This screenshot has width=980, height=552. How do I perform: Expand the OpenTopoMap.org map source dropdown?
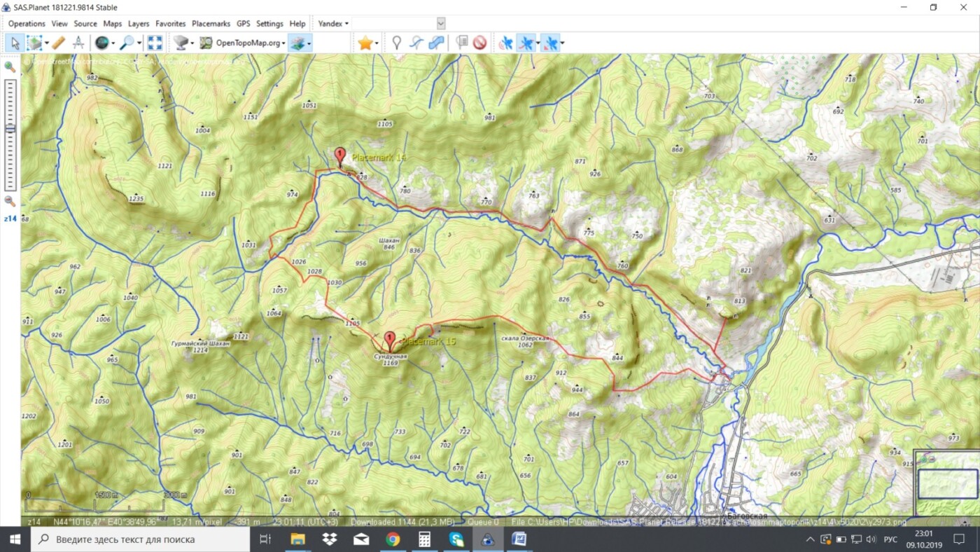284,43
